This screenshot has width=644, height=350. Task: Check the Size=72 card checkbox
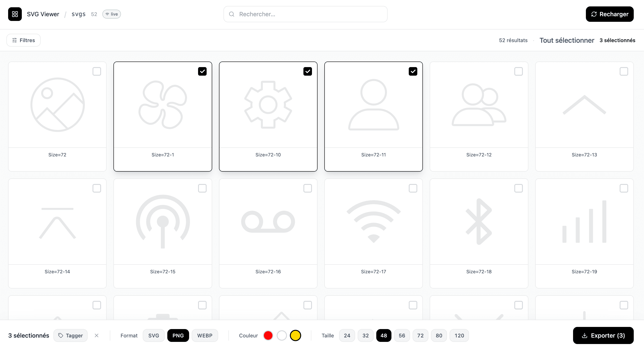97,72
